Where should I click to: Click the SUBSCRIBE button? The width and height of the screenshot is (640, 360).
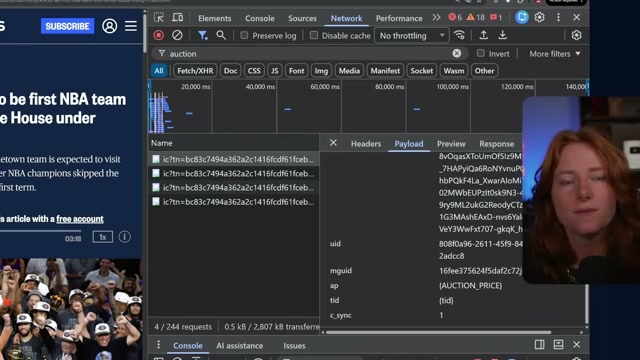67,26
